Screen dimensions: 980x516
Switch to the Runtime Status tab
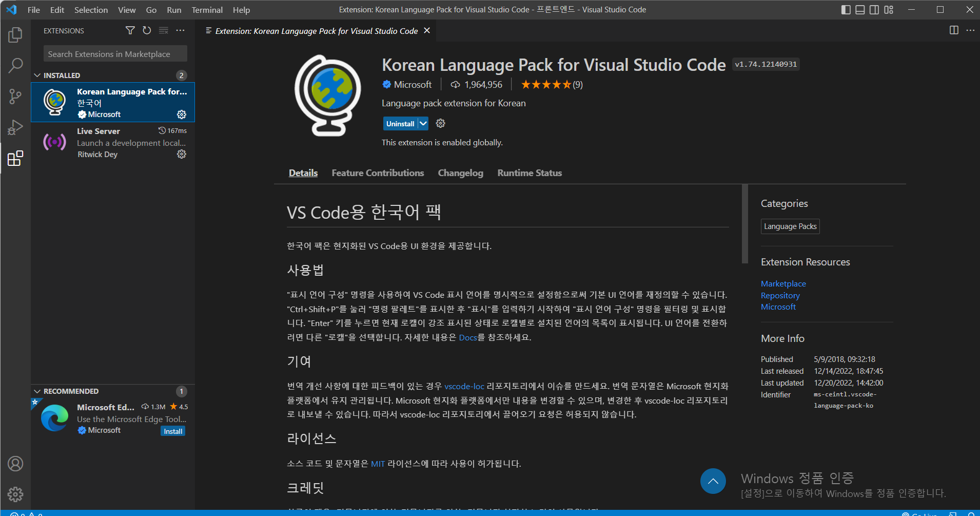[530, 173]
